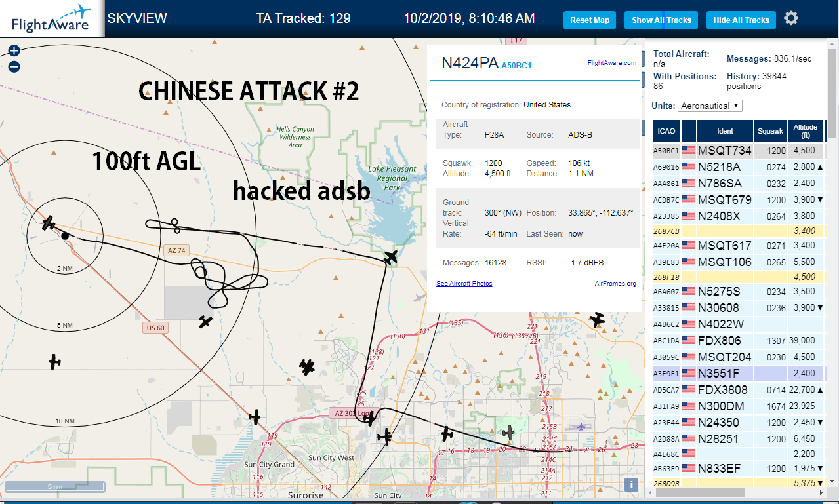Image resolution: width=839 pixels, height=504 pixels.
Task: Click the A50BC1 hex code beside N424PA
Action: click(x=516, y=65)
